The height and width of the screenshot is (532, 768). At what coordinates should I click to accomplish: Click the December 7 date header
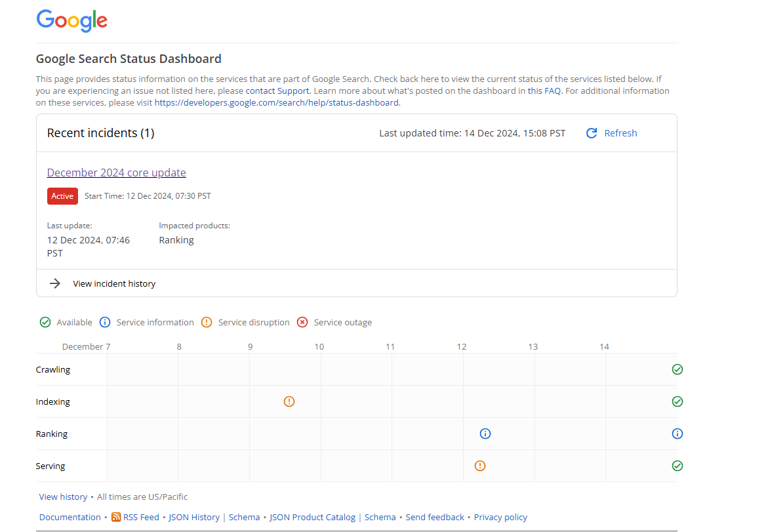[86, 347]
